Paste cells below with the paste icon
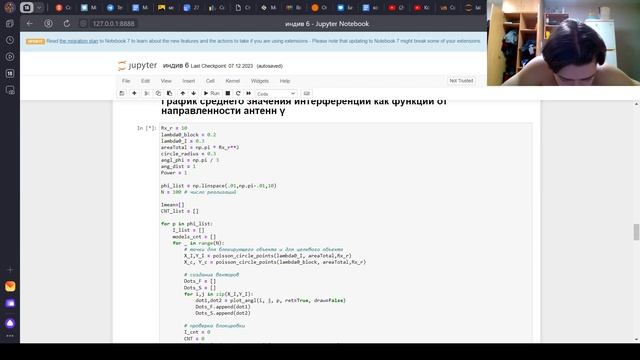 [x=169, y=93]
